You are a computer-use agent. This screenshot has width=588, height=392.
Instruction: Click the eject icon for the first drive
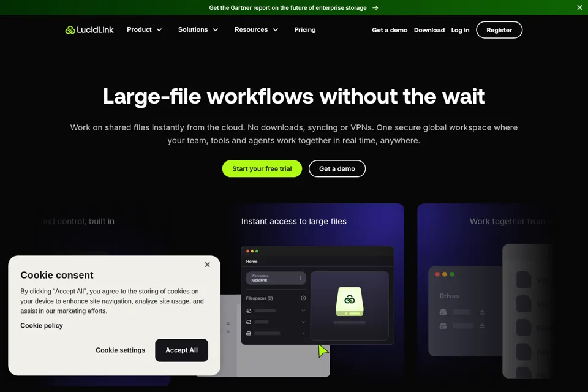click(x=482, y=312)
